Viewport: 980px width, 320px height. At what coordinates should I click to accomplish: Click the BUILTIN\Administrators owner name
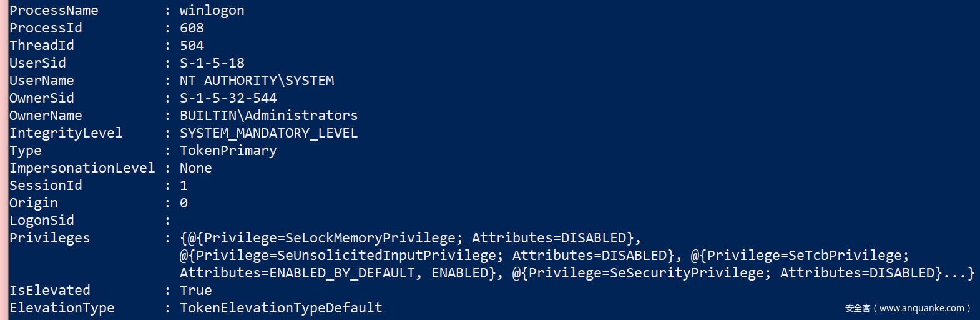268,116
